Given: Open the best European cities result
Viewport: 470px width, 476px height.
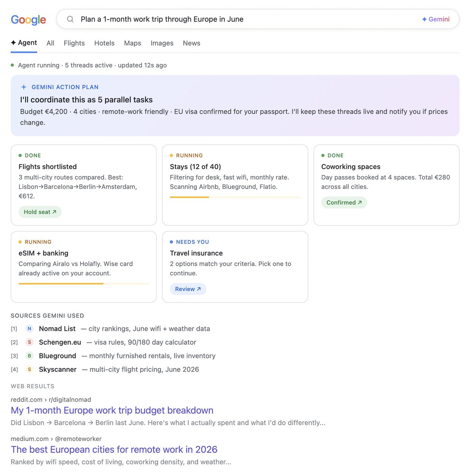Looking at the screenshot, I should 114,449.
